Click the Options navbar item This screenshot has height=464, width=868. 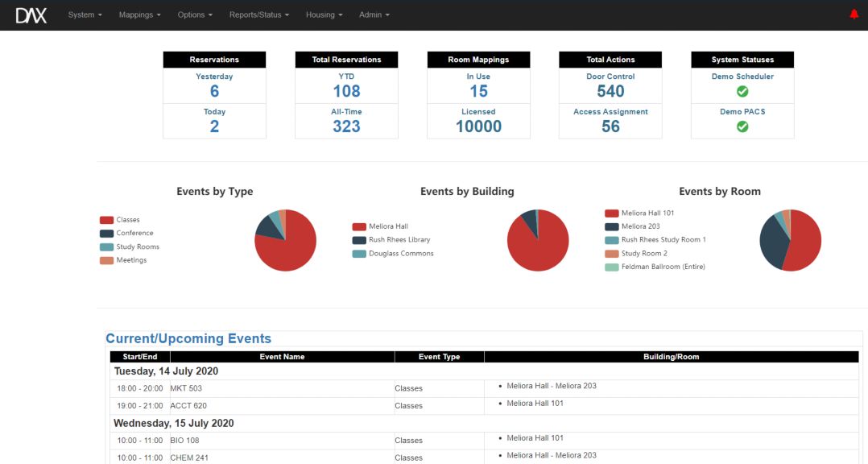coord(195,15)
